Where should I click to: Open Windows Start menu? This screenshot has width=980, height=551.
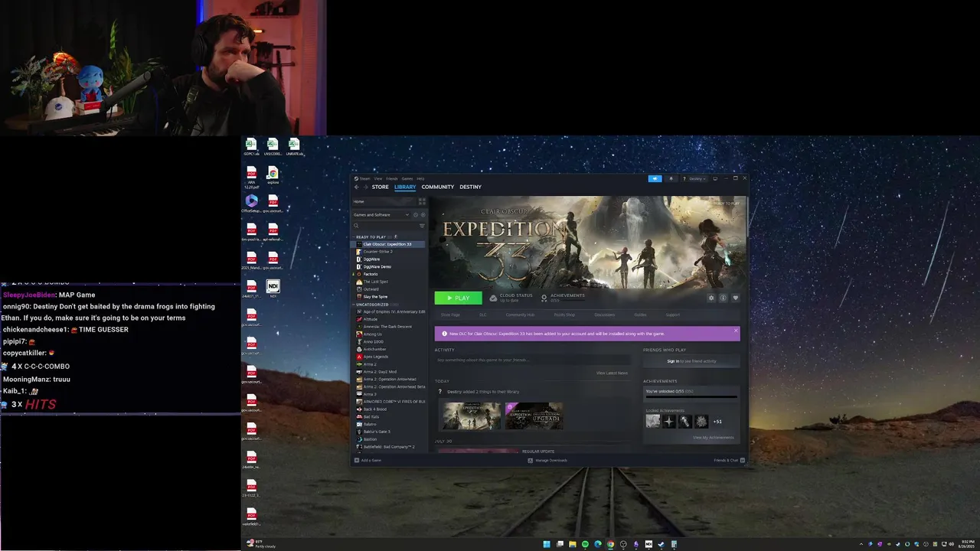click(x=547, y=544)
